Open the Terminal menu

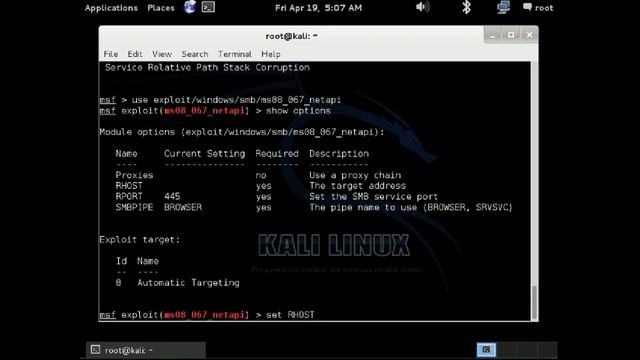[x=235, y=54]
